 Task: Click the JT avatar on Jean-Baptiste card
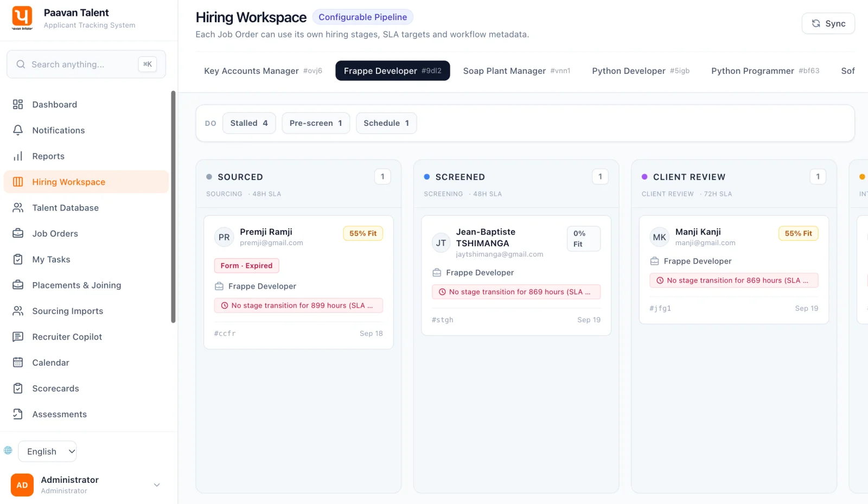coord(441,243)
